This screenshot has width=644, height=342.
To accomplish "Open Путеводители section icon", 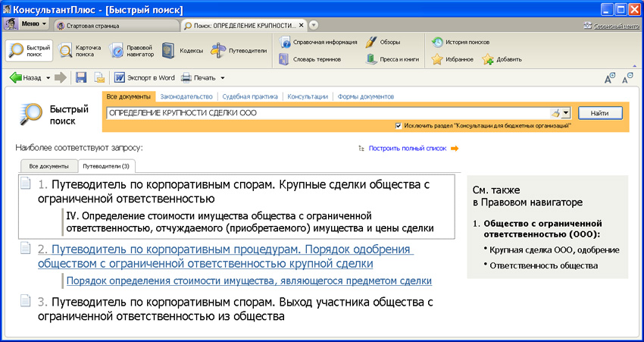I will (x=218, y=51).
